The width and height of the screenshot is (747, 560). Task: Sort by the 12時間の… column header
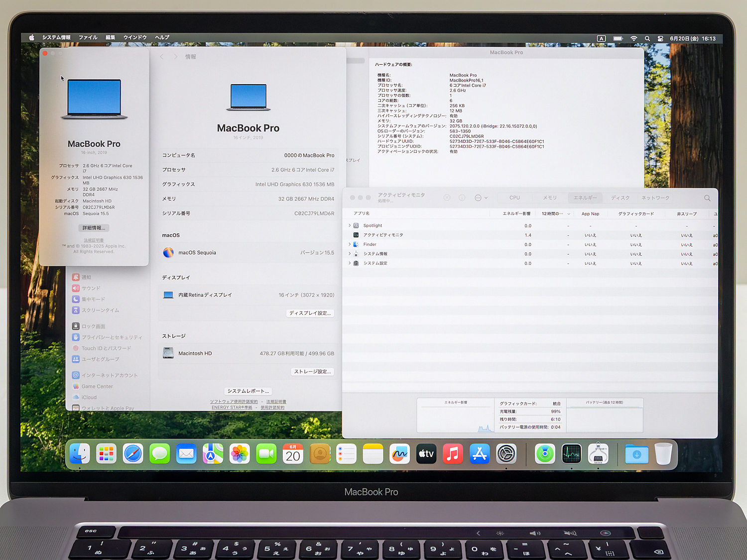point(555,214)
